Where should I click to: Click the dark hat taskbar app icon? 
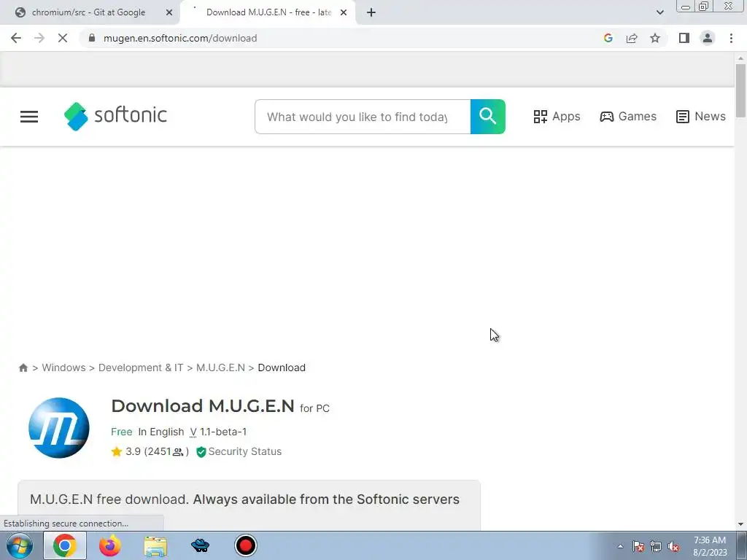[201, 545]
